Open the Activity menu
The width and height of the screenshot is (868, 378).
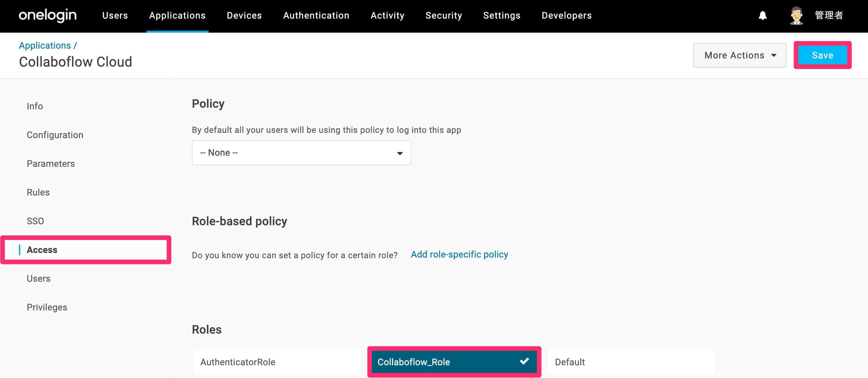[387, 16]
